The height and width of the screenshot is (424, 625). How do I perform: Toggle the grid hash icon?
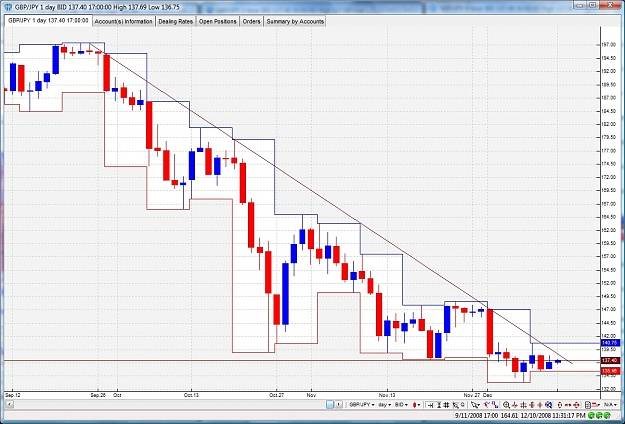(x=446, y=405)
